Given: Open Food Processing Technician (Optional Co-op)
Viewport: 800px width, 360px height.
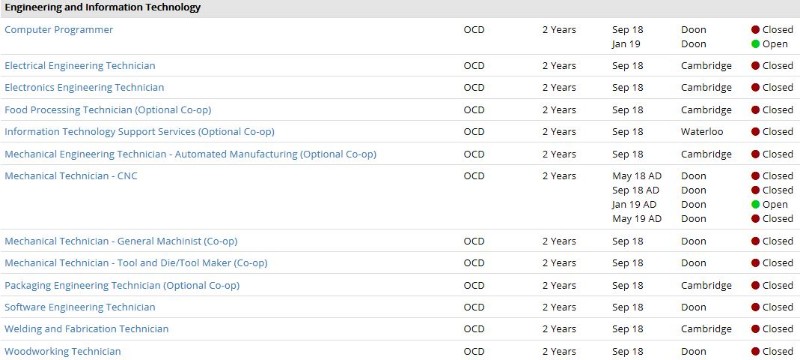Looking at the screenshot, I should click(x=108, y=110).
